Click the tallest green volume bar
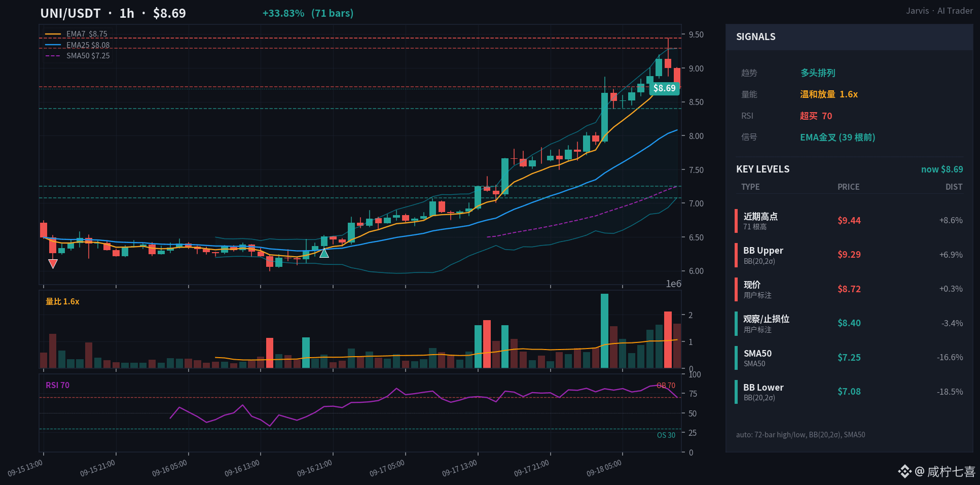The image size is (980, 485). (604, 331)
